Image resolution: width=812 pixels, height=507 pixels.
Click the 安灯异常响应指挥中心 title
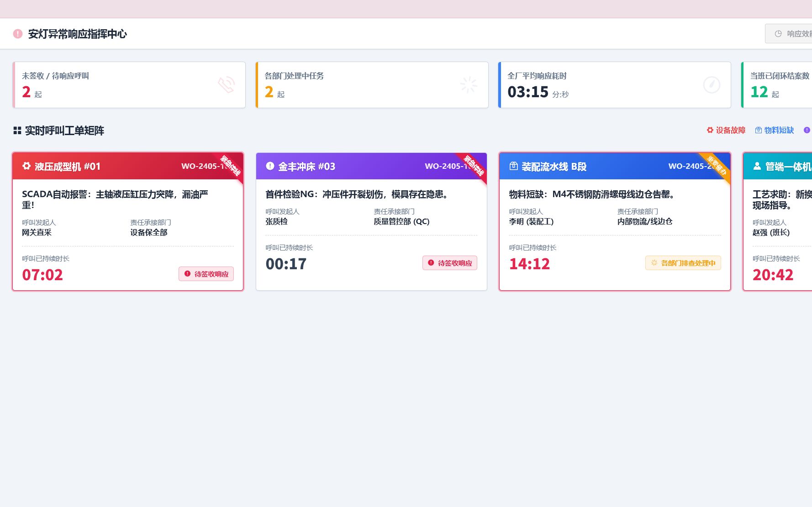tap(78, 34)
